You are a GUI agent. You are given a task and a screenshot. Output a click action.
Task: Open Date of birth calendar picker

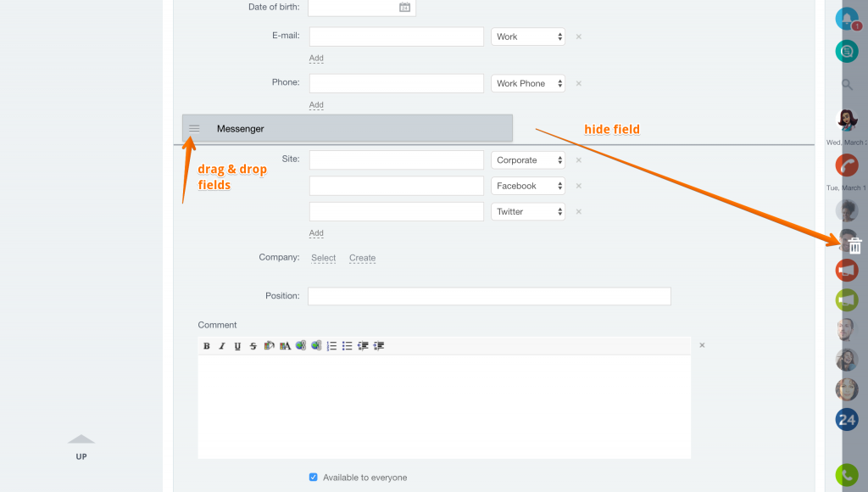404,7
